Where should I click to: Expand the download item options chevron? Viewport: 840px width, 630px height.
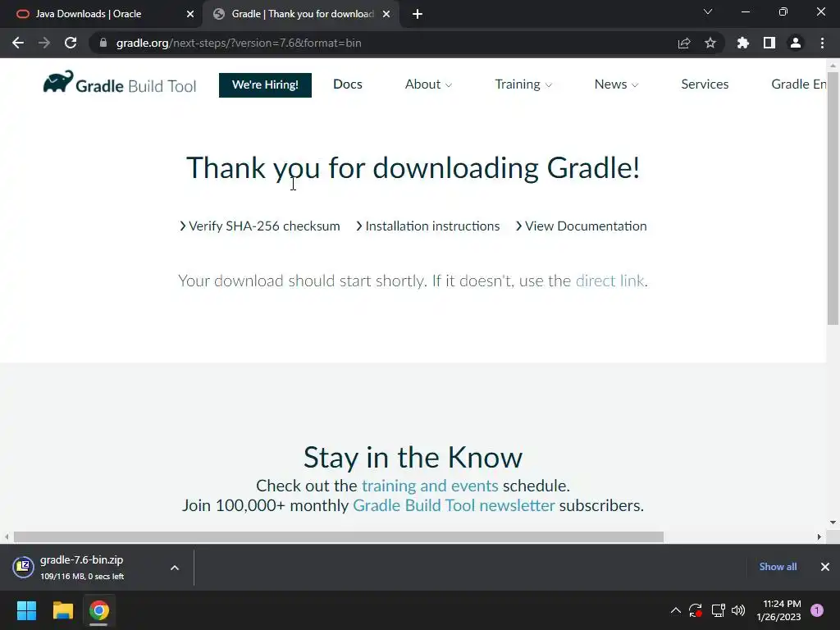(x=175, y=568)
